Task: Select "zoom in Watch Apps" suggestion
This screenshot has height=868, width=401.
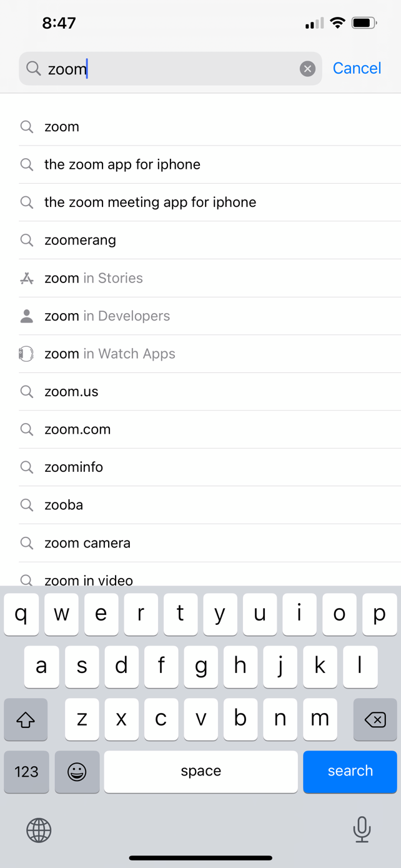Action: [x=110, y=354]
